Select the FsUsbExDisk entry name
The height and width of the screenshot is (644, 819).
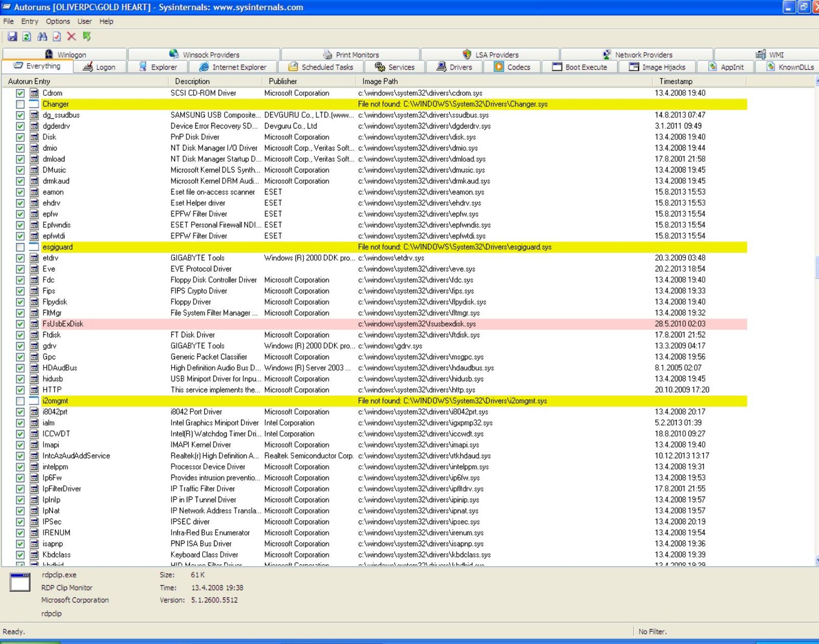(x=63, y=324)
